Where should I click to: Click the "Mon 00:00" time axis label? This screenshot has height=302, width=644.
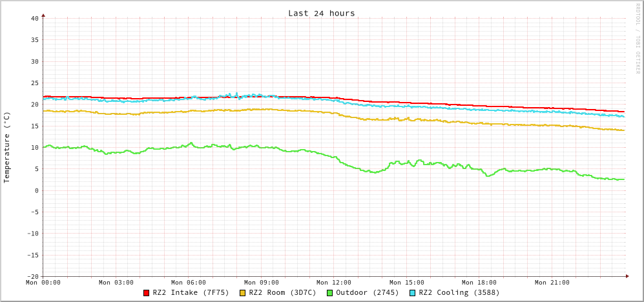click(43, 283)
